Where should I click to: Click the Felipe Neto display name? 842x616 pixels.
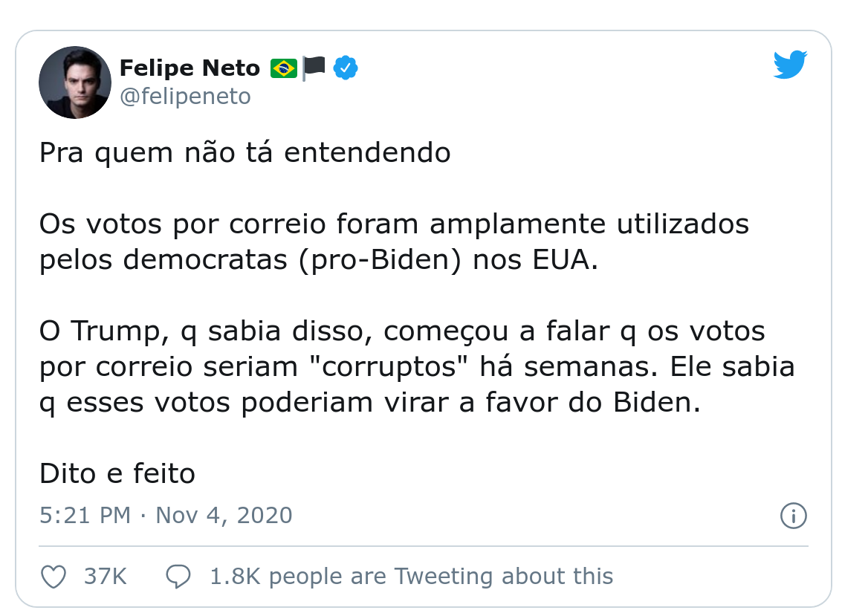click(190, 68)
